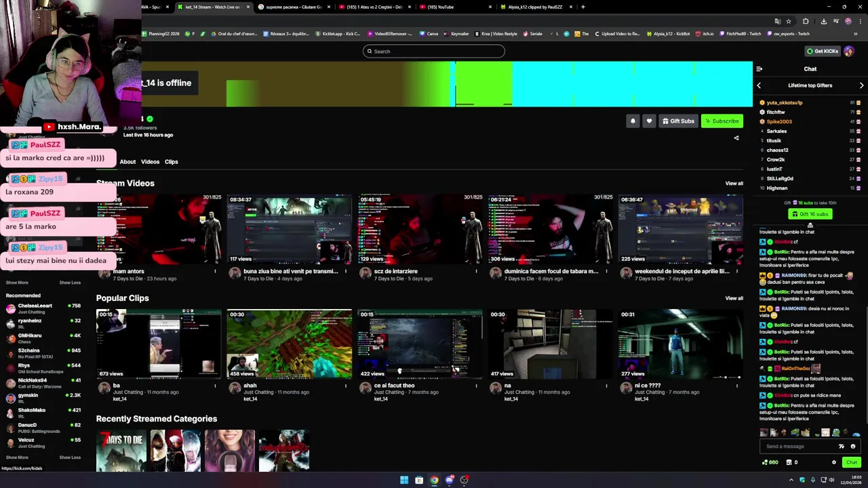Click the chat translate icon in message box
The image size is (868, 488).
point(842,446)
